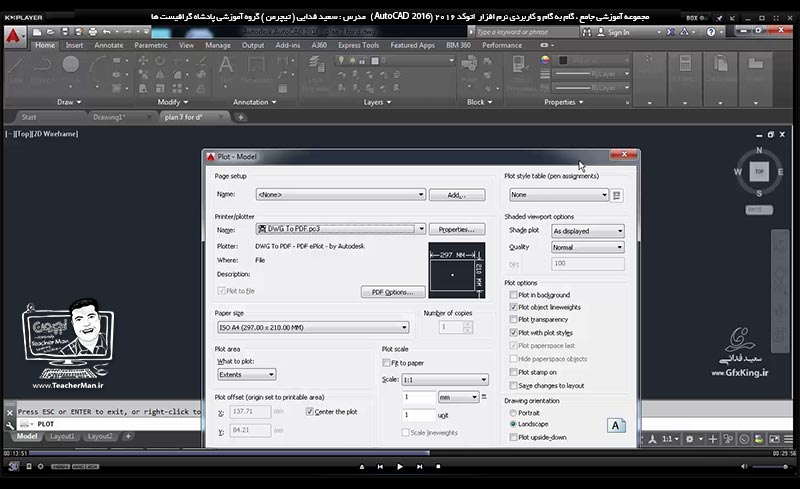Uncheck Plot with plot styles
This screenshot has width=800, height=489.
514,333
